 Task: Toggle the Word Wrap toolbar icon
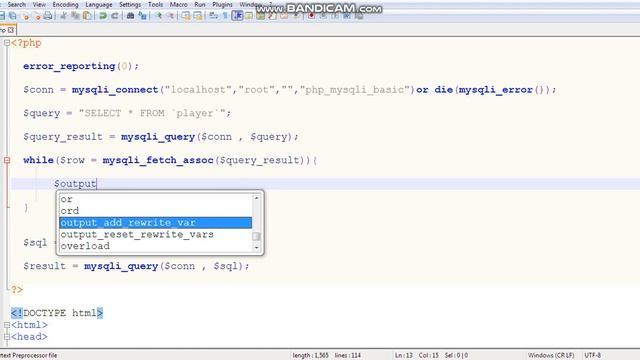[213, 16]
